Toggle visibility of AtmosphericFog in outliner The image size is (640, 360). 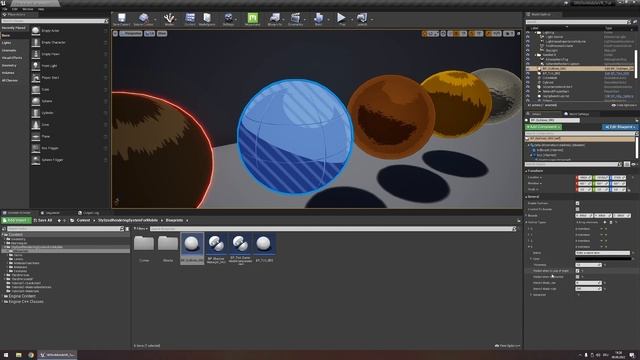tap(528, 59)
